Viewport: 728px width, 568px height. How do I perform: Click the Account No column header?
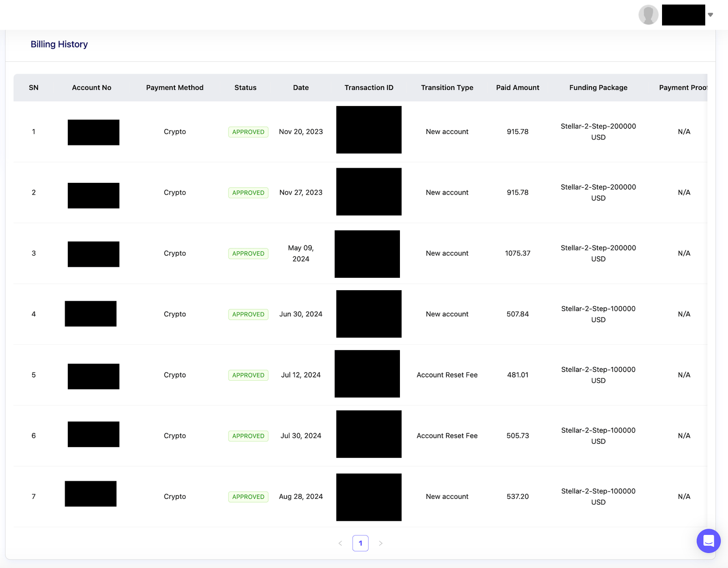91,87
